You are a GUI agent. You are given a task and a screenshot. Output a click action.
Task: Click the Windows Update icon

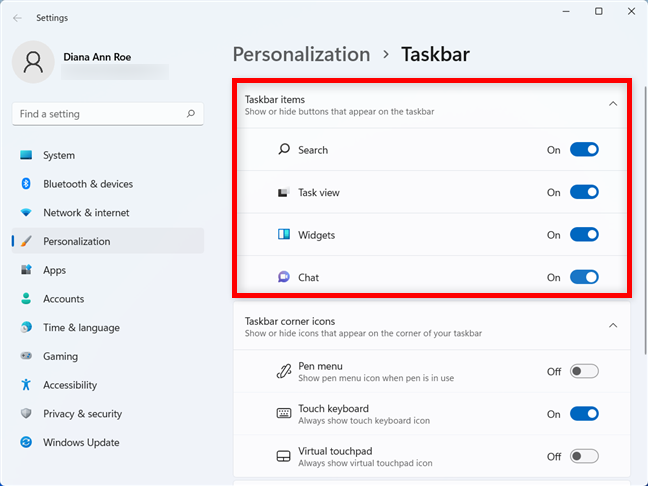[x=25, y=442]
